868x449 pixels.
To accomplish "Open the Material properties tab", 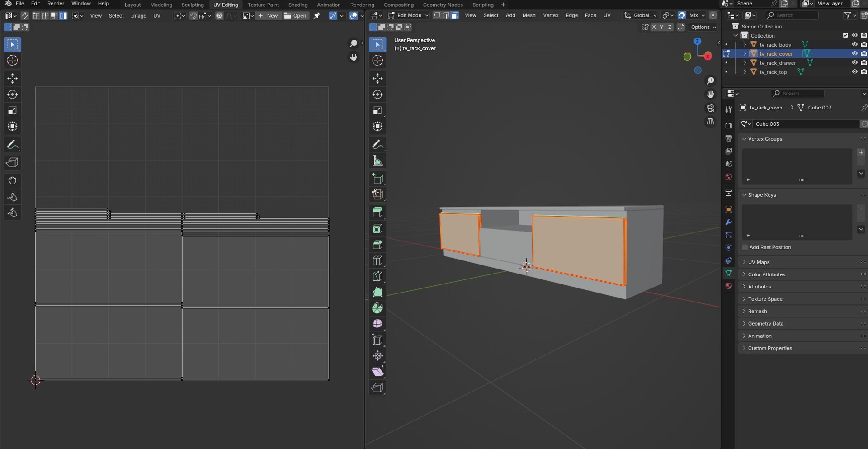I will (728, 286).
